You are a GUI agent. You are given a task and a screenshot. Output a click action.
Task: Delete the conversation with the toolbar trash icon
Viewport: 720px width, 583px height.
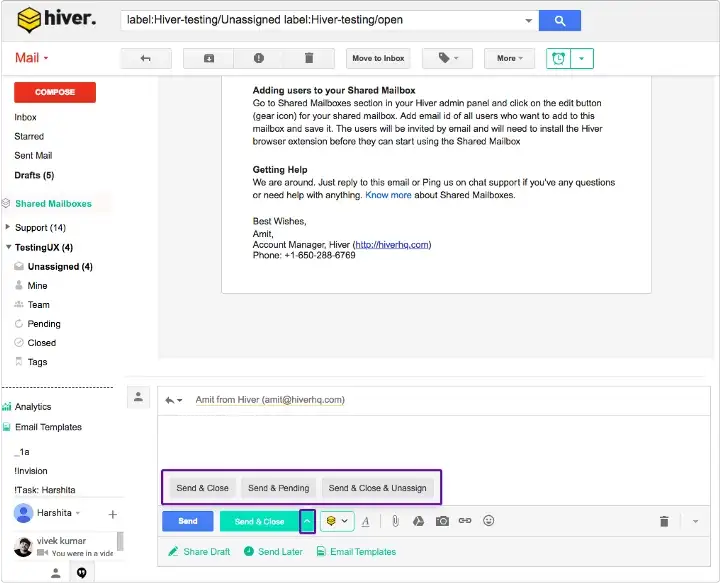309,58
